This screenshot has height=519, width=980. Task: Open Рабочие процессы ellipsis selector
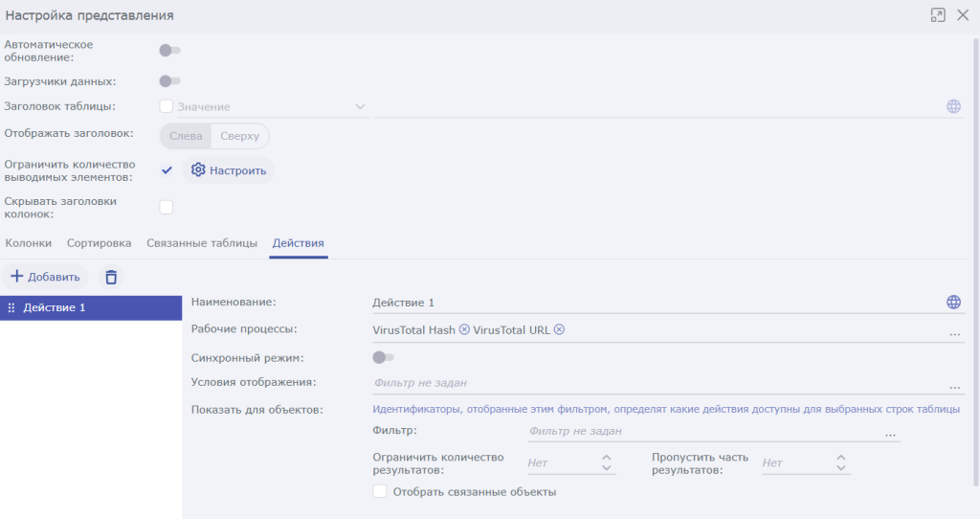pos(954,332)
